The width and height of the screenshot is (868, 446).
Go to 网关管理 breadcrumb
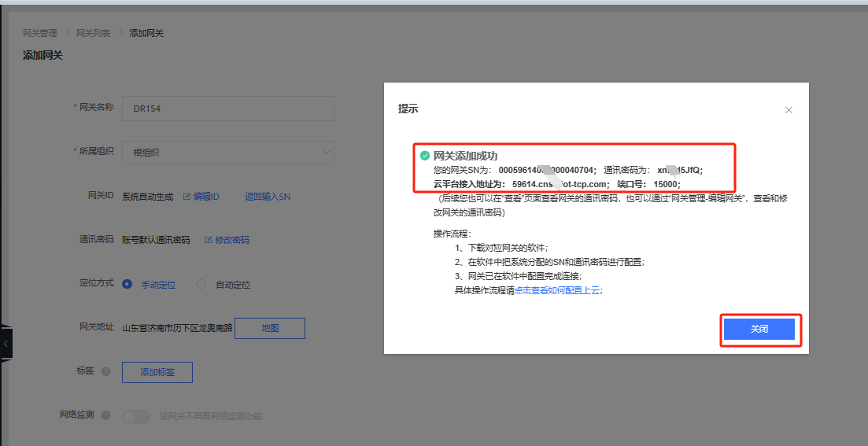40,33
